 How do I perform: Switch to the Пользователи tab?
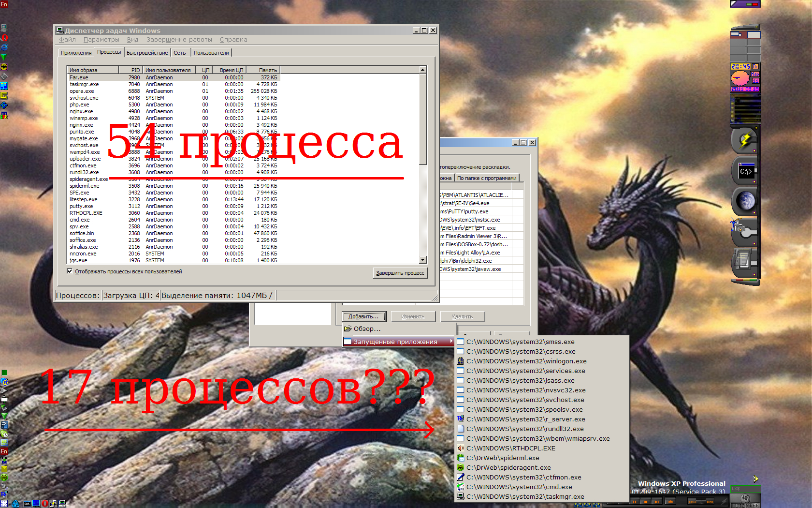211,53
